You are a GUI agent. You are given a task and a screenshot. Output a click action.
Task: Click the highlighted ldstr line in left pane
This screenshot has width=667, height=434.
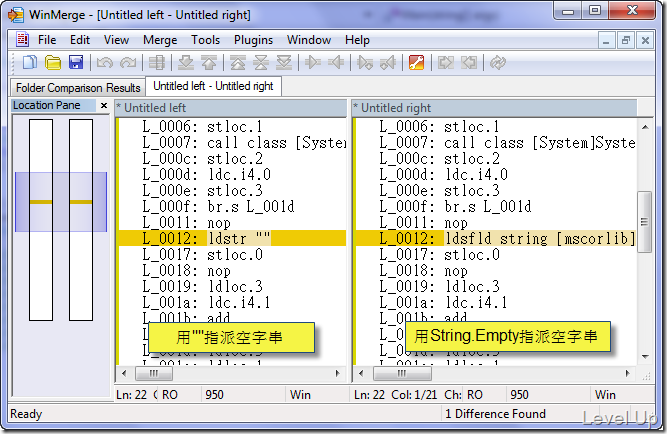[232, 238]
